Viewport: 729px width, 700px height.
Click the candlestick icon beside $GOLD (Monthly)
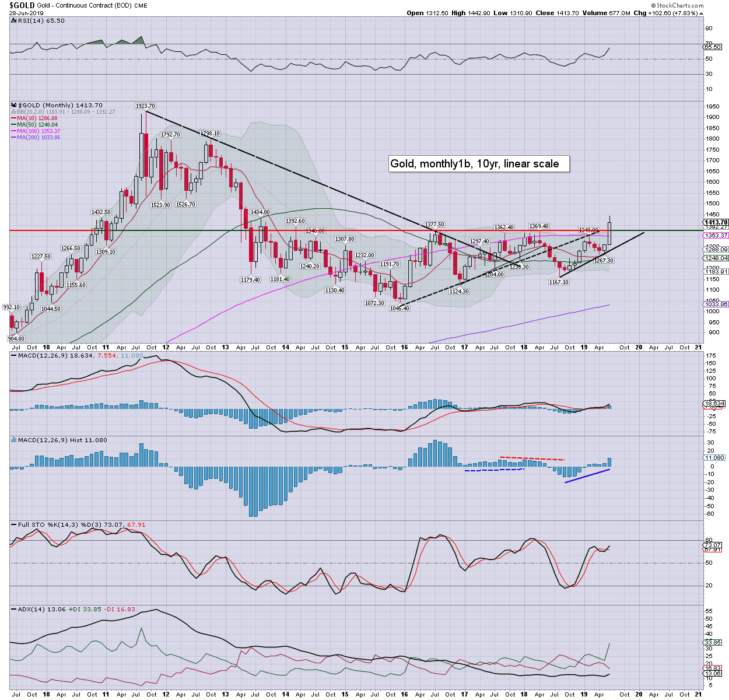pyautogui.click(x=13, y=105)
